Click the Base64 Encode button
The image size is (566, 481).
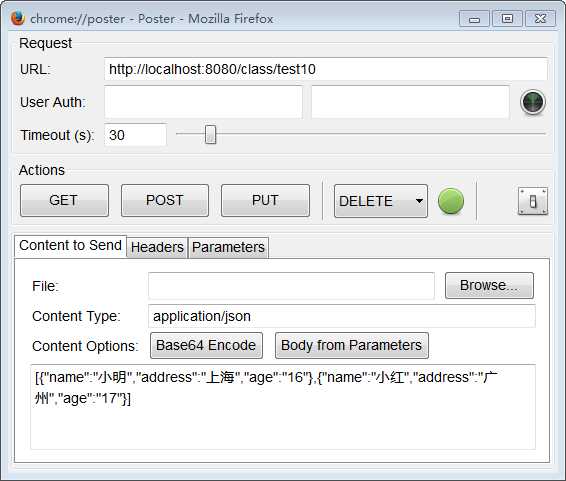(206, 346)
